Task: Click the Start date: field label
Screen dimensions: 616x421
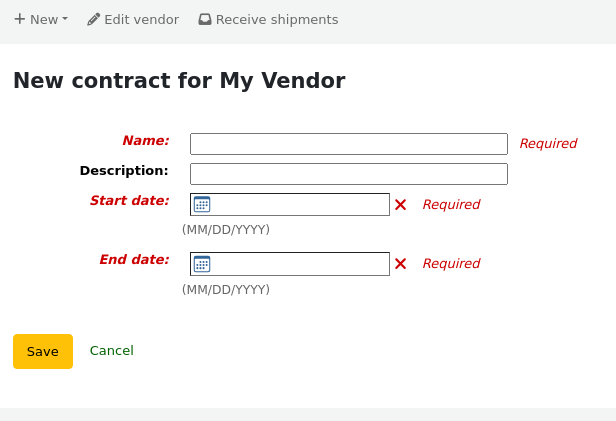Action: click(x=129, y=201)
